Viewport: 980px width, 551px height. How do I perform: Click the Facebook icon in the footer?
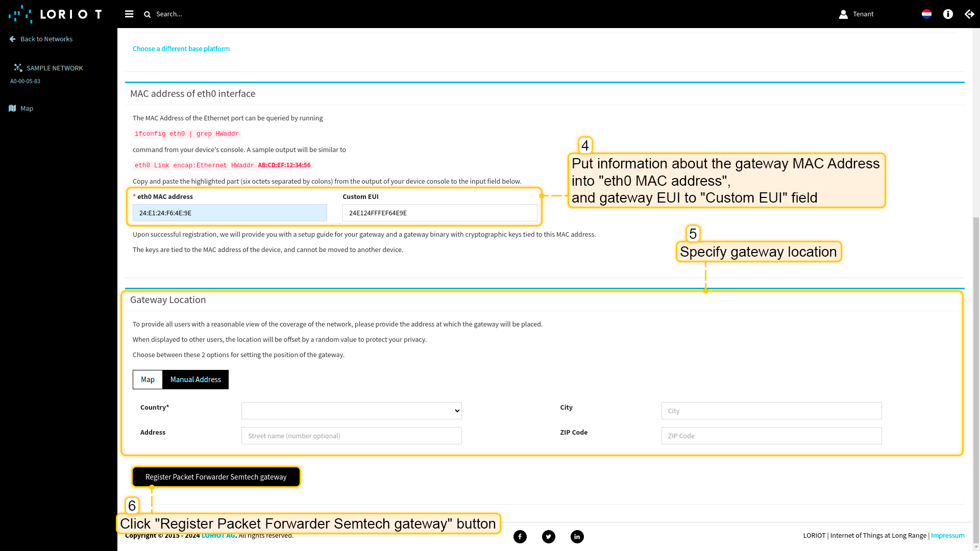point(520,537)
